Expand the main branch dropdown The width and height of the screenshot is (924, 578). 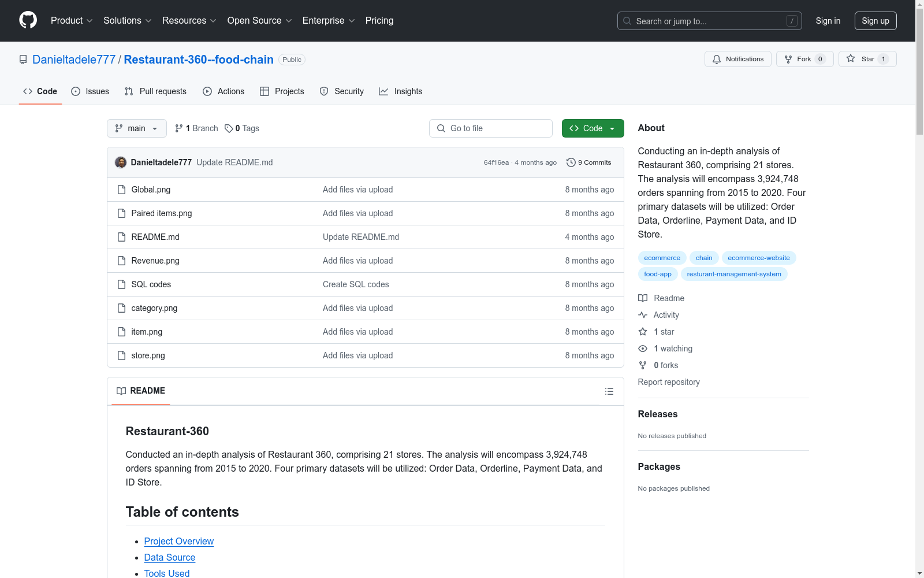[136, 128]
